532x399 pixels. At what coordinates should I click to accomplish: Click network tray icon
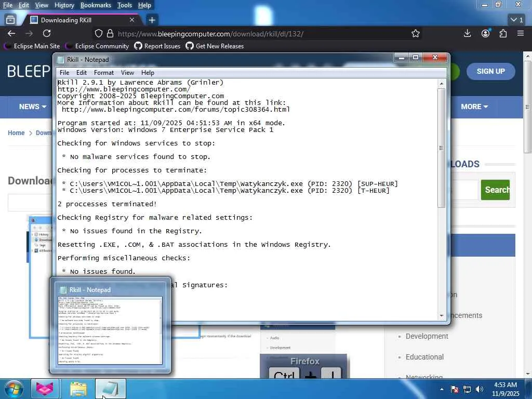467,389
